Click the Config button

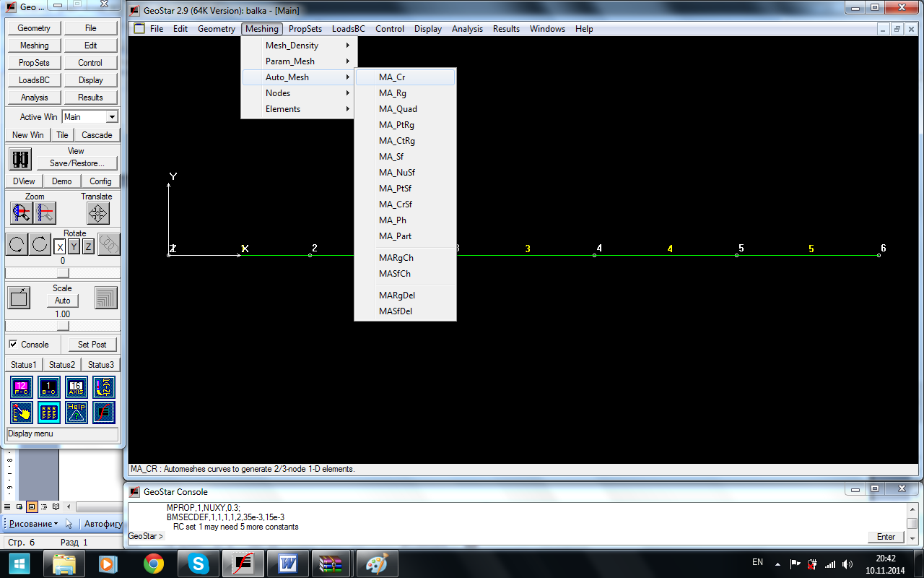100,181
